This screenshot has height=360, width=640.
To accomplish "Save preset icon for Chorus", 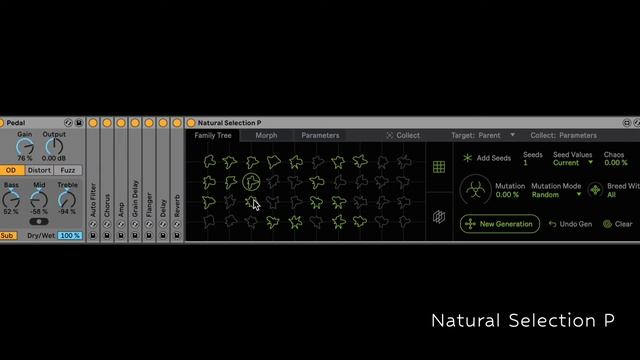I will [x=107, y=236].
